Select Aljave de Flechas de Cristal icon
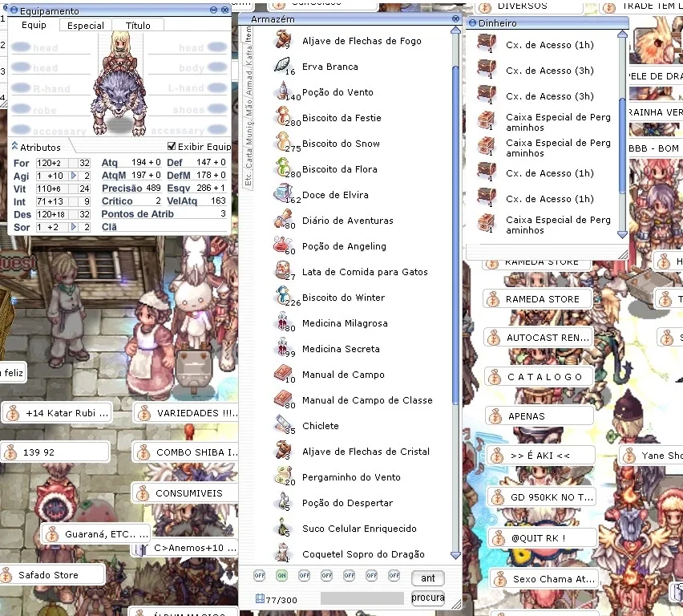 (283, 450)
